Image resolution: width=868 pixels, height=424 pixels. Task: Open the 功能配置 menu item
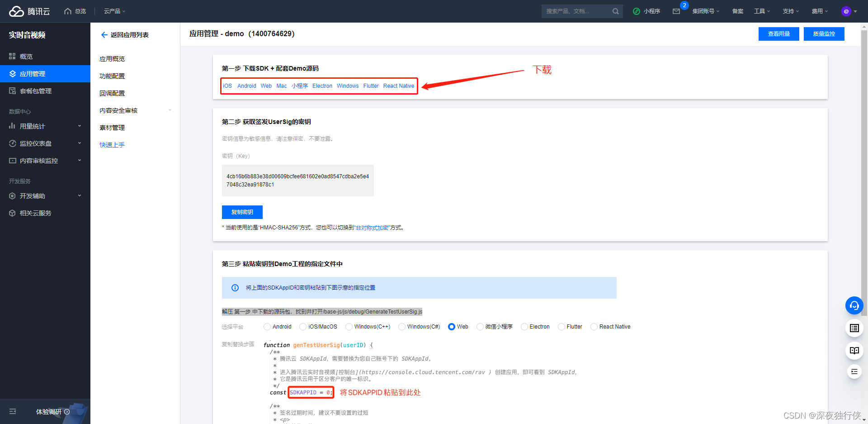(112, 76)
